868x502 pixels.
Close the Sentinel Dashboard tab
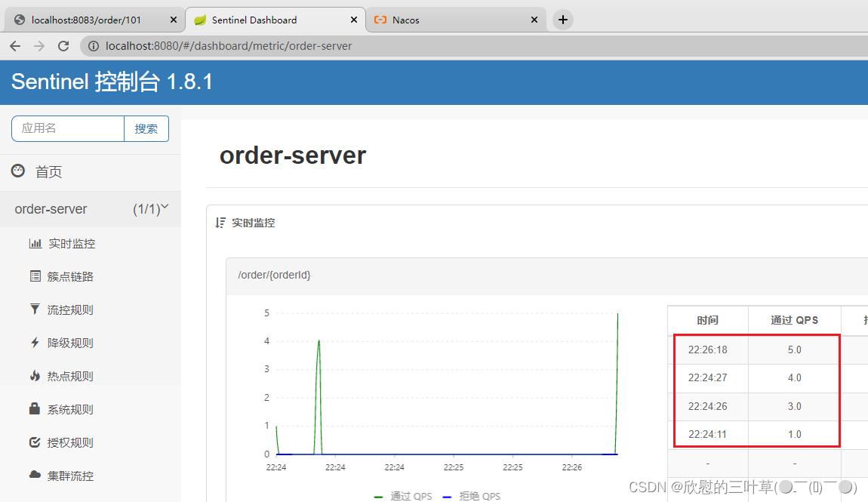coord(354,20)
